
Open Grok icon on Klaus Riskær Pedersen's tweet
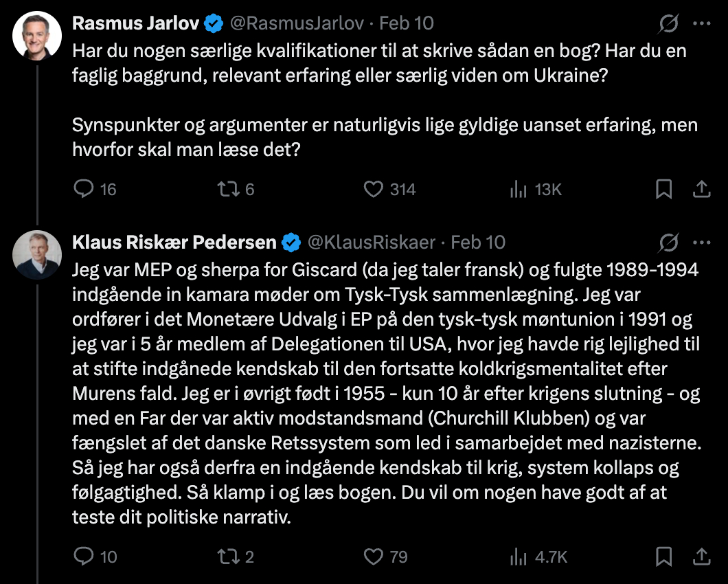pos(668,242)
